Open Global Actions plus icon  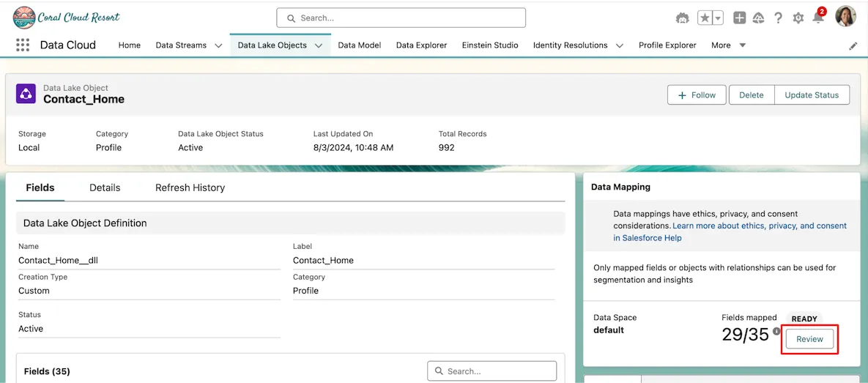(740, 18)
